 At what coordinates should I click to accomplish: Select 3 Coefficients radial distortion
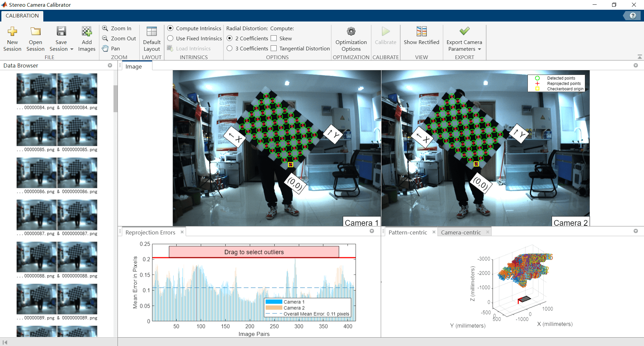(230, 48)
